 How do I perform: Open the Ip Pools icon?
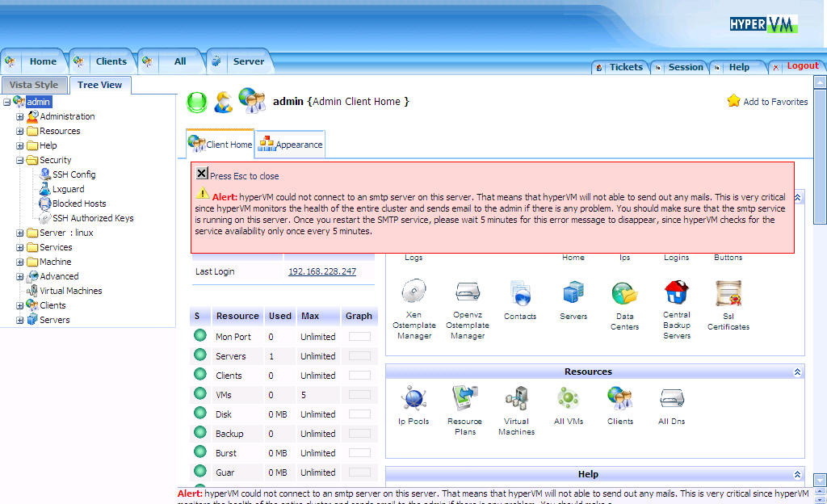point(413,398)
